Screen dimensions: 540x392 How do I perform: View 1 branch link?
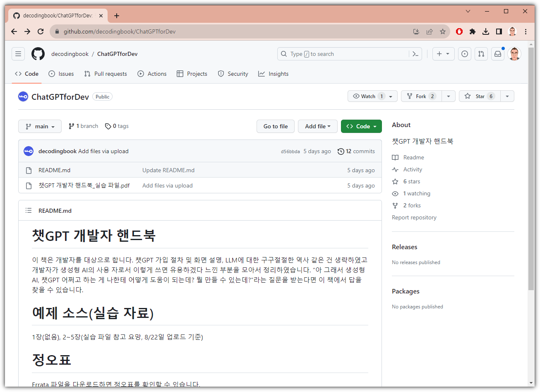(x=83, y=126)
